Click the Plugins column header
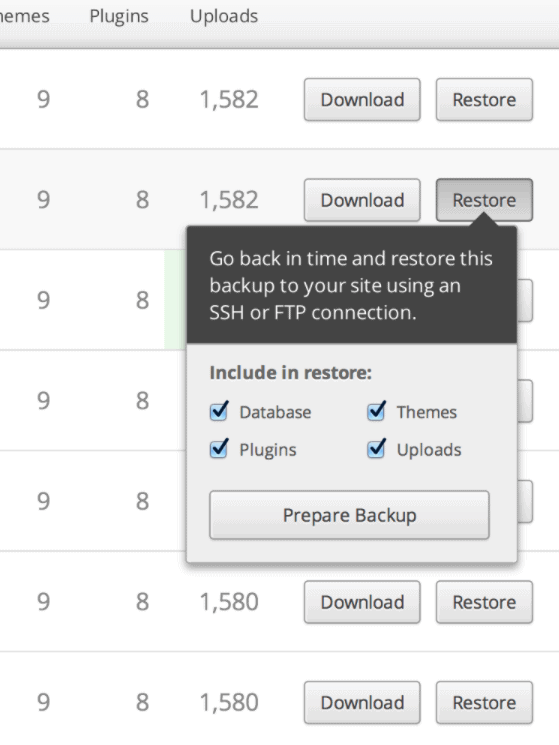This screenshot has height=745, width=559. 119,16
